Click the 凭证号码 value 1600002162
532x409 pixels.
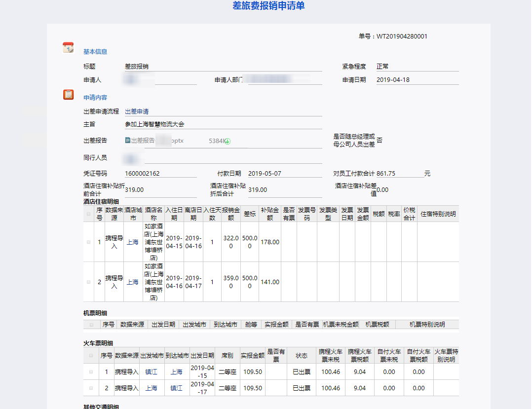click(142, 174)
